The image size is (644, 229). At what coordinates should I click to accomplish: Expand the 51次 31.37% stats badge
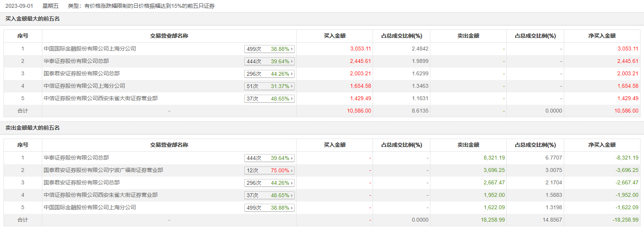pos(269,86)
